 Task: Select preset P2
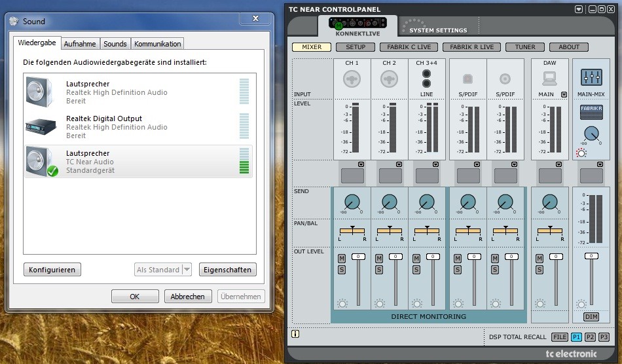(x=590, y=337)
